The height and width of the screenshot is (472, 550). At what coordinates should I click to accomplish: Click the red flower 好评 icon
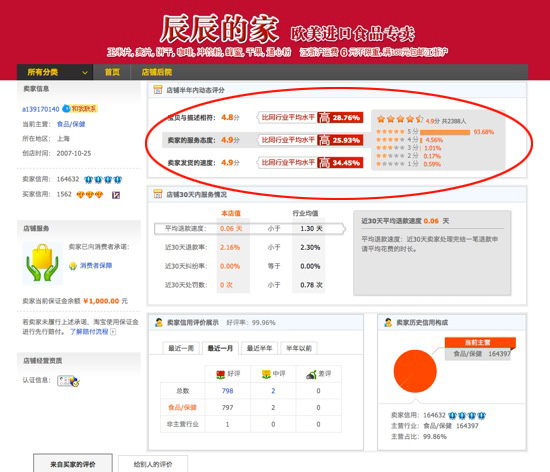point(220,375)
